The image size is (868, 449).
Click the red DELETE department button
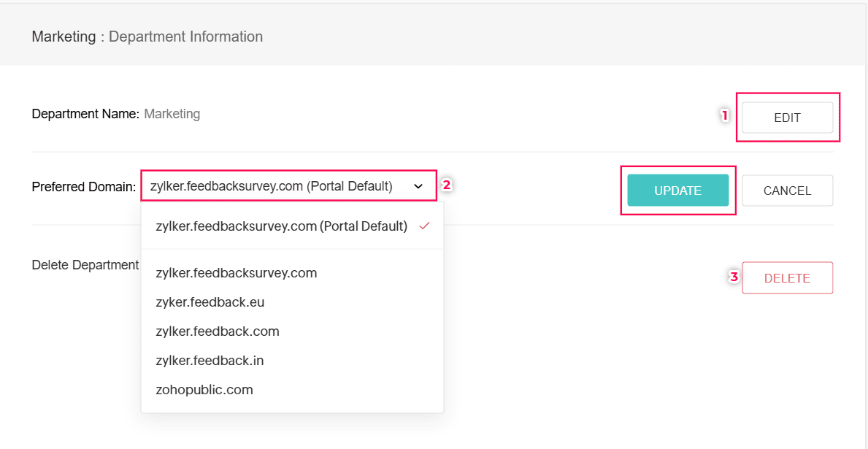(787, 278)
